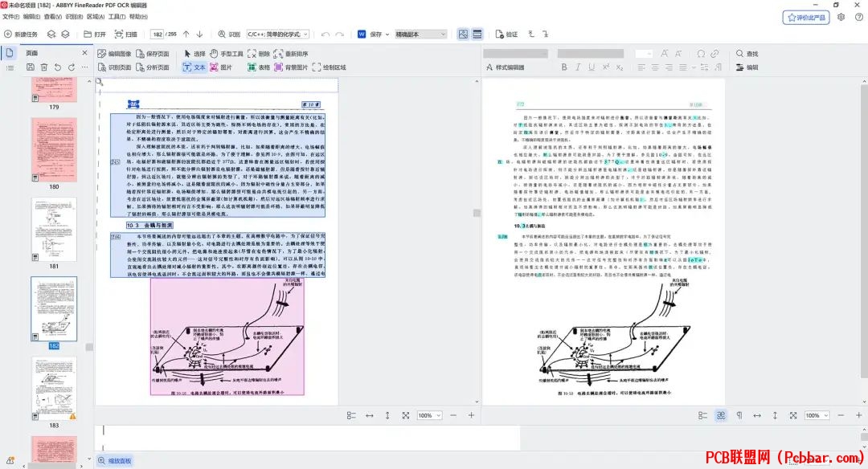The width and height of the screenshot is (868, 469).
Task: Open the 文件 (File) menu
Action: pos(11,17)
